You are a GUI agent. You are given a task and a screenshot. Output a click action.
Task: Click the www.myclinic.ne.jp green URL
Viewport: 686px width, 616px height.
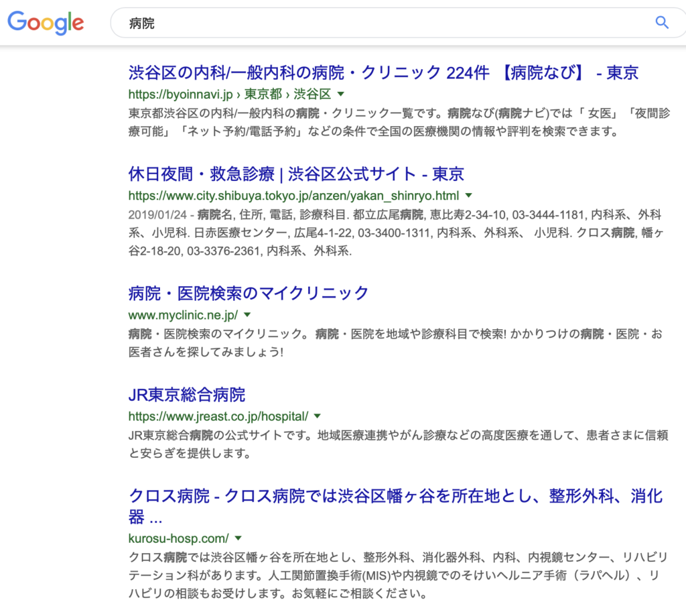point(183,314)
